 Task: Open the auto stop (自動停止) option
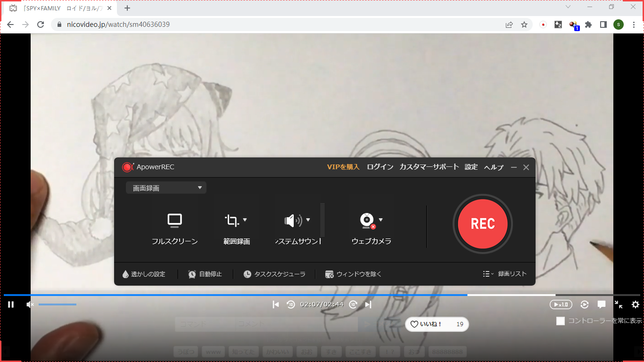click(x=205, y=274)
